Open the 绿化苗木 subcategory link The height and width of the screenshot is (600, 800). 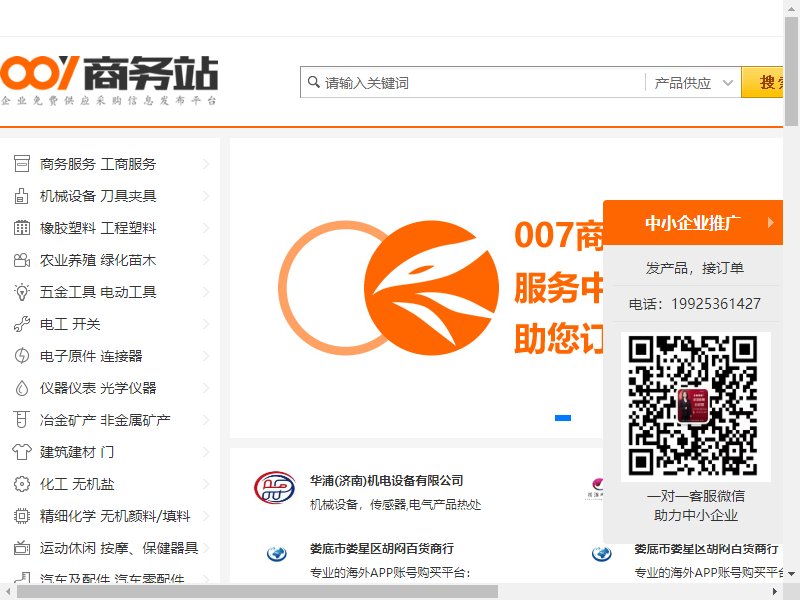pos(128,260)
